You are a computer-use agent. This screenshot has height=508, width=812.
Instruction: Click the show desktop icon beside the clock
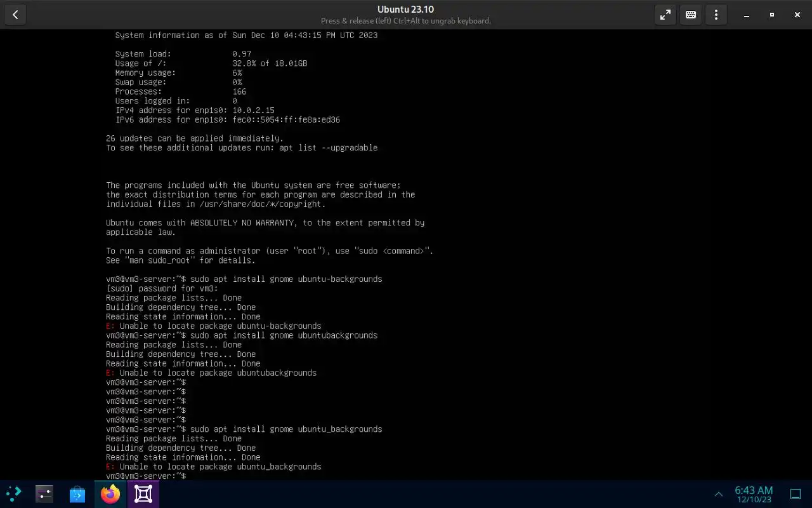click(x=796, y=494)
